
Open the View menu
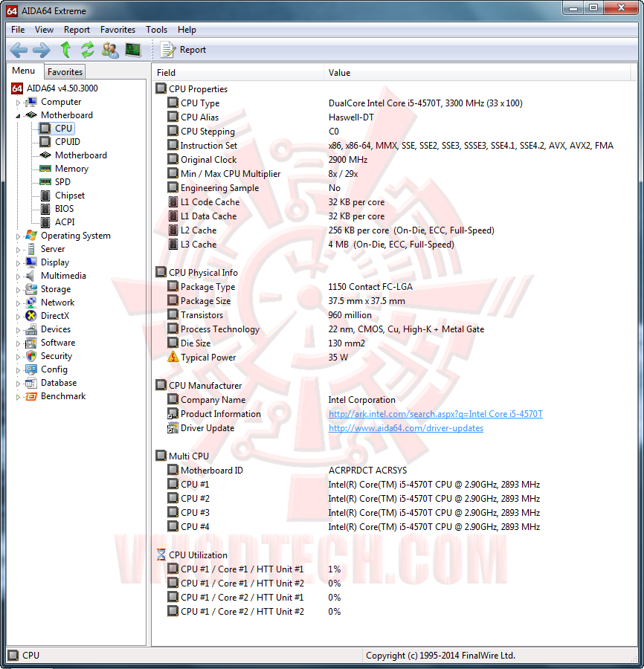[44, 30]
